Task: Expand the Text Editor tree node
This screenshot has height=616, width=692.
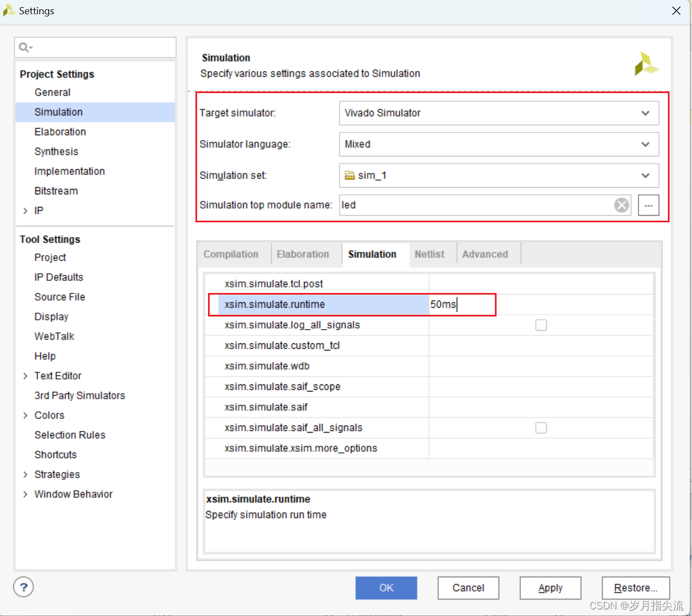Action: [x=25, y=376]
